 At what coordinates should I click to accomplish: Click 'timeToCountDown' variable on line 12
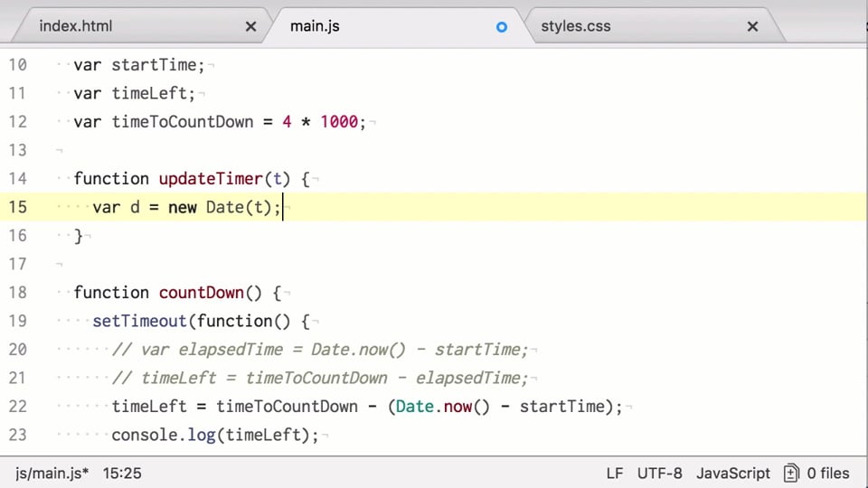182,122
